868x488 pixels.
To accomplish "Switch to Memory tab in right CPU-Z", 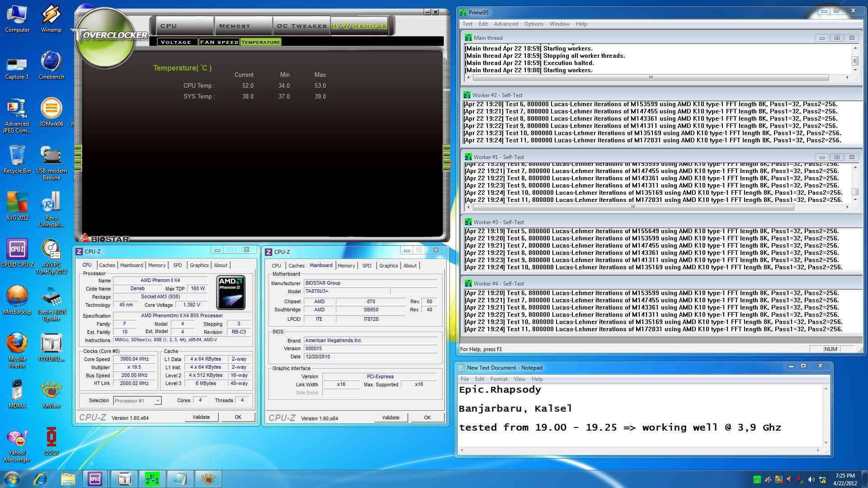I will point(346,266).
